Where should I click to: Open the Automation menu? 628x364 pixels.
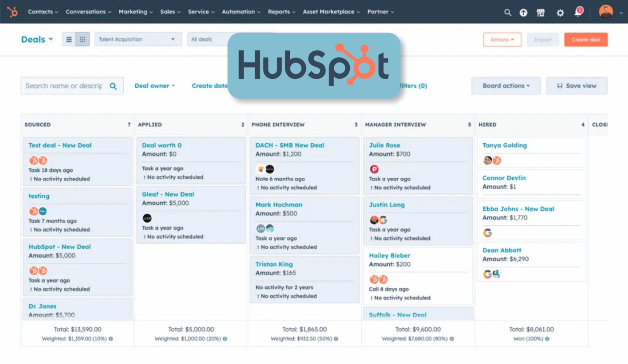point(241,12)
